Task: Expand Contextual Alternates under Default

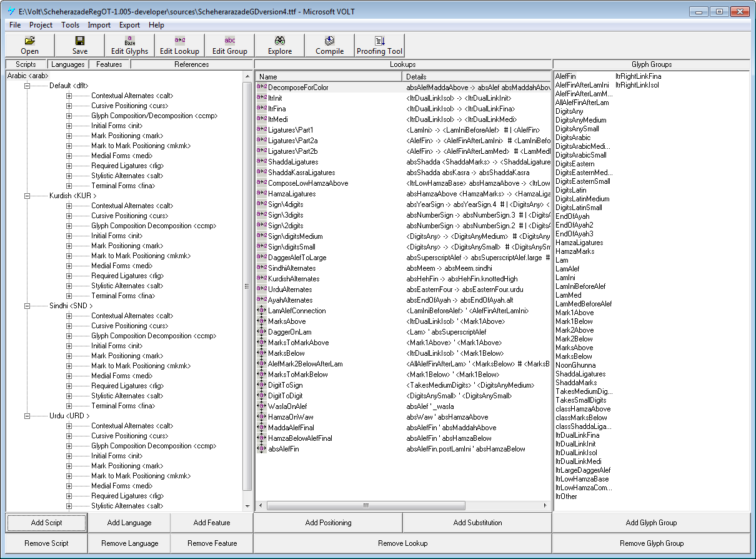Action: (69, 96)
